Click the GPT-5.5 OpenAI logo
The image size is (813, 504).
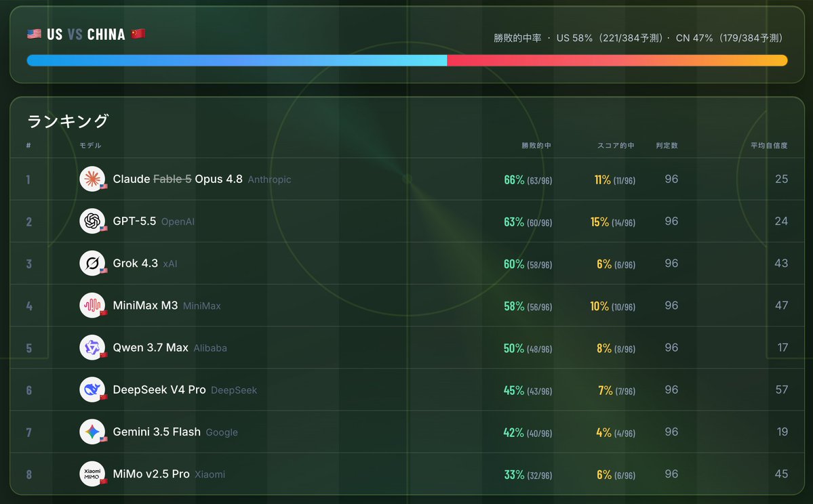click(x=92, y=222)
